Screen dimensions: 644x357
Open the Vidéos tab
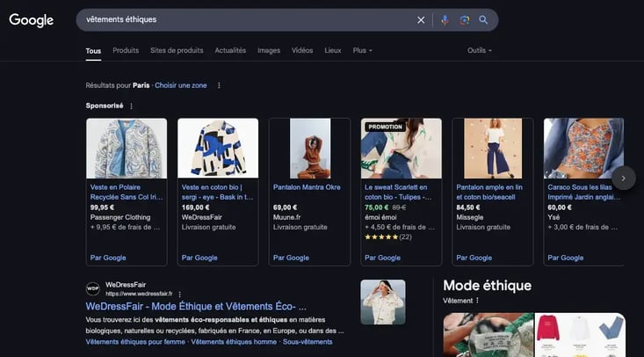pyautogui.click(x=302, y=51)
